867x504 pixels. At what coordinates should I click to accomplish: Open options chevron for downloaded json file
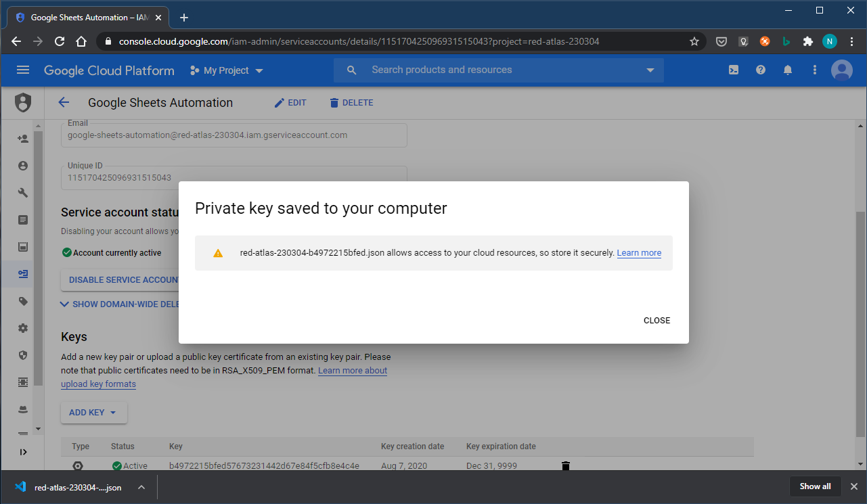[141, 487]
